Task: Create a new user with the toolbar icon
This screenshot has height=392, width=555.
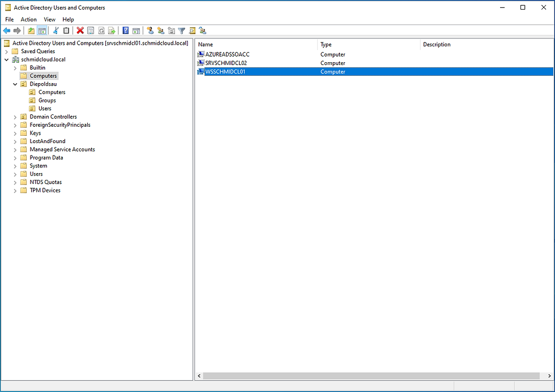Action: [x=151, y=31]
